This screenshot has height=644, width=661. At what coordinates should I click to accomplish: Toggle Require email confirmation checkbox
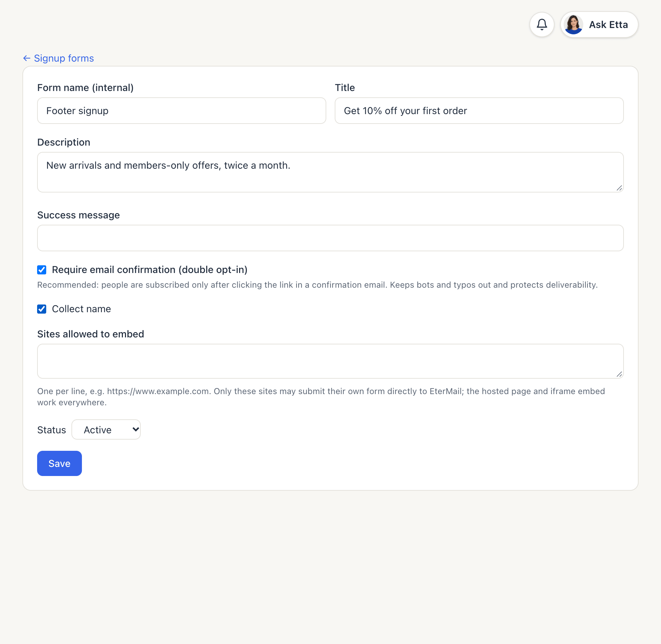coord(42,269)
